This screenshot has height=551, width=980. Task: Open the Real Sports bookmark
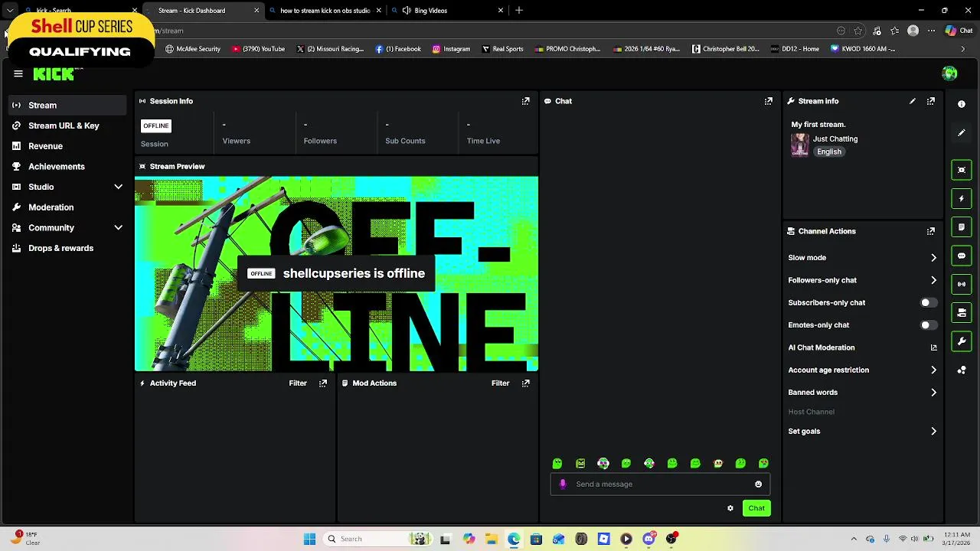pos(502,49)
